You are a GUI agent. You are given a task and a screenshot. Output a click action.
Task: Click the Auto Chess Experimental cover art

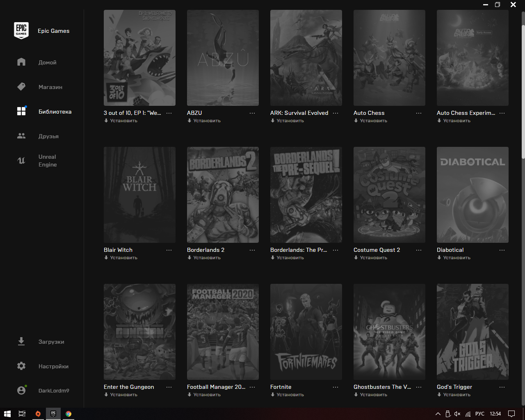pos(472,58)
